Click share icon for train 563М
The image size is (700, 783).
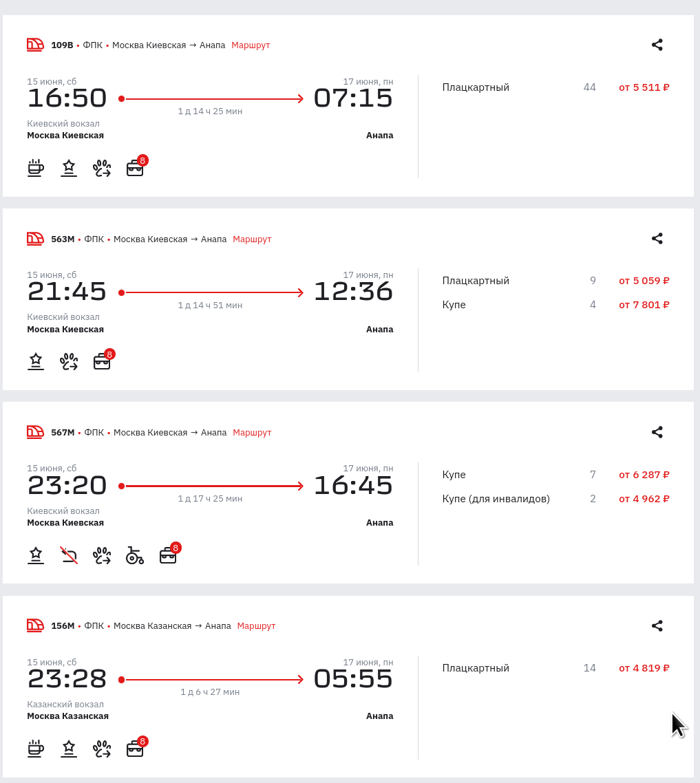point(657,239)
